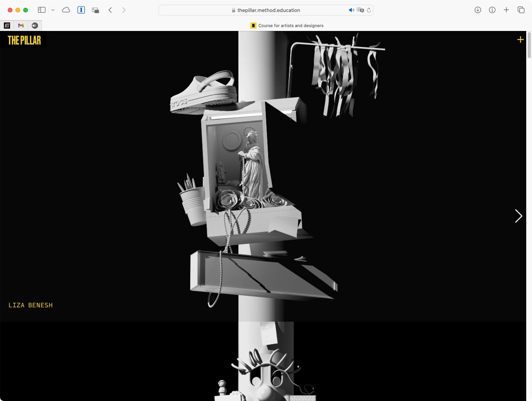Reload the page with the refresh icon

point(369,10)
